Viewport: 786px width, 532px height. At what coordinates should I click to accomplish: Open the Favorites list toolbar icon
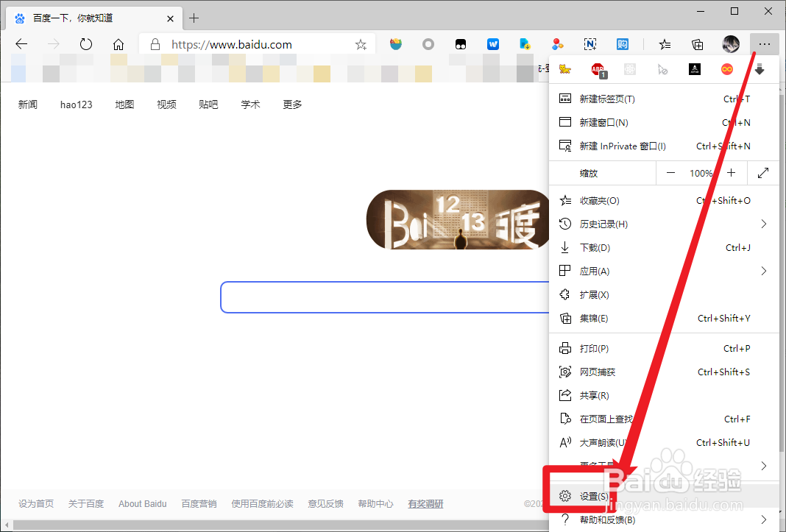(665, 45)
